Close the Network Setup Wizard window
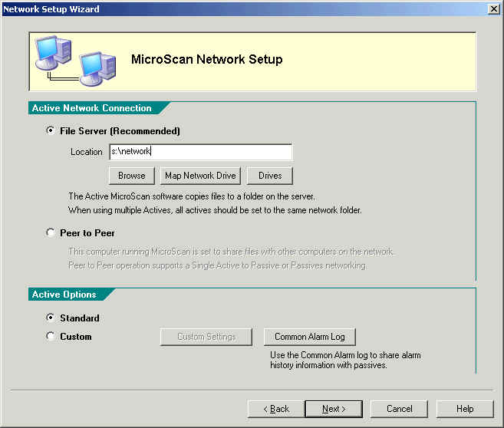 (x=493, y=8)
